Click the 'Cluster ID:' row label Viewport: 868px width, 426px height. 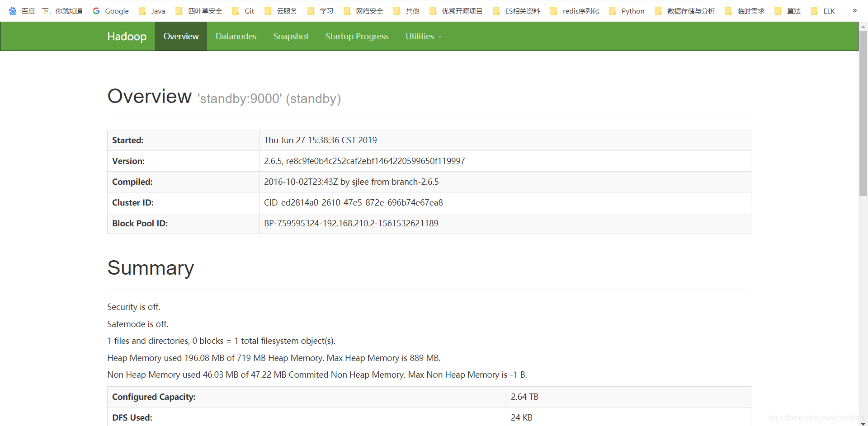pyautogui.click(x=133, y=202)
